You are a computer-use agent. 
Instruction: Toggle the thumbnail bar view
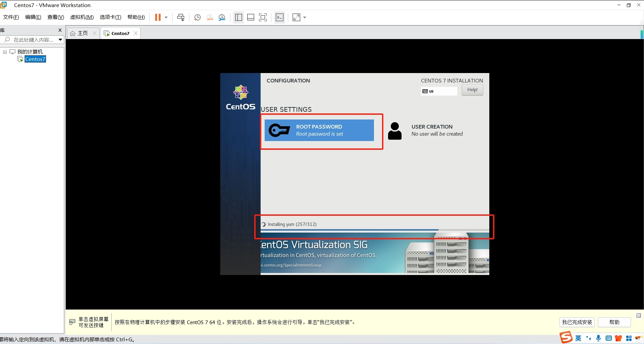pyautogui.click(x=251, y=18)
